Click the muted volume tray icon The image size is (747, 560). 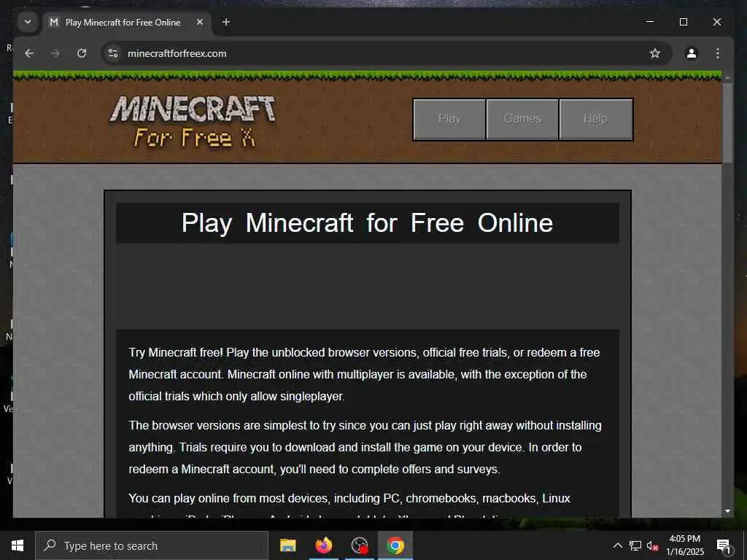coord(652,545)
